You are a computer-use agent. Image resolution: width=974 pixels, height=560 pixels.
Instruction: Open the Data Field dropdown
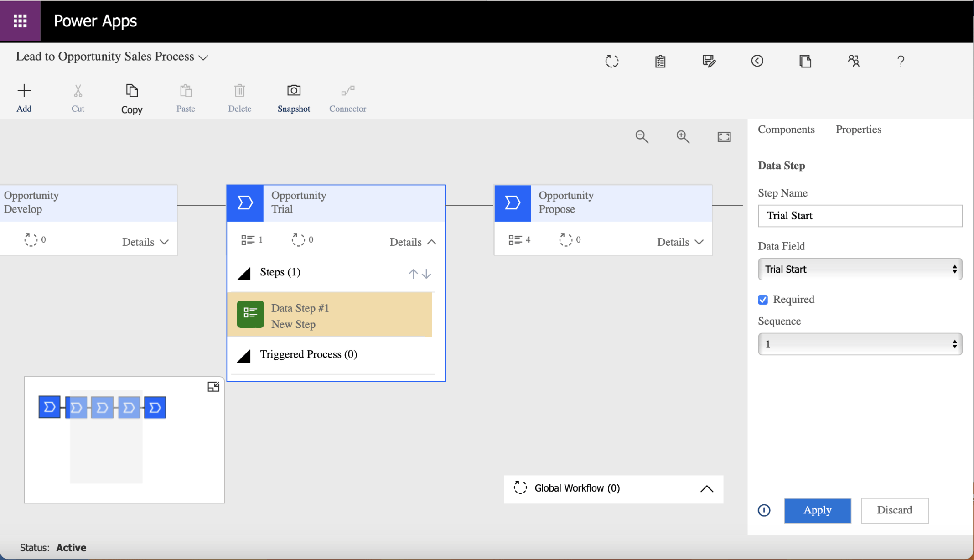(x=860, y=269)
